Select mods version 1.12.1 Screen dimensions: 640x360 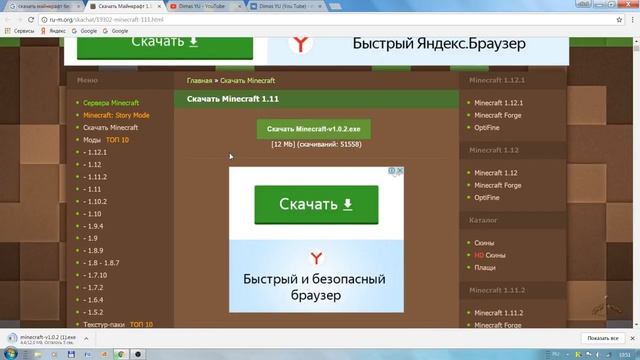tap(95, 152)
